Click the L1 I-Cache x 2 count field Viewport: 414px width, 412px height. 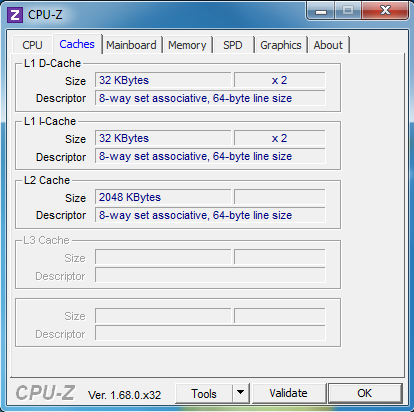click(x=279, y=138)
